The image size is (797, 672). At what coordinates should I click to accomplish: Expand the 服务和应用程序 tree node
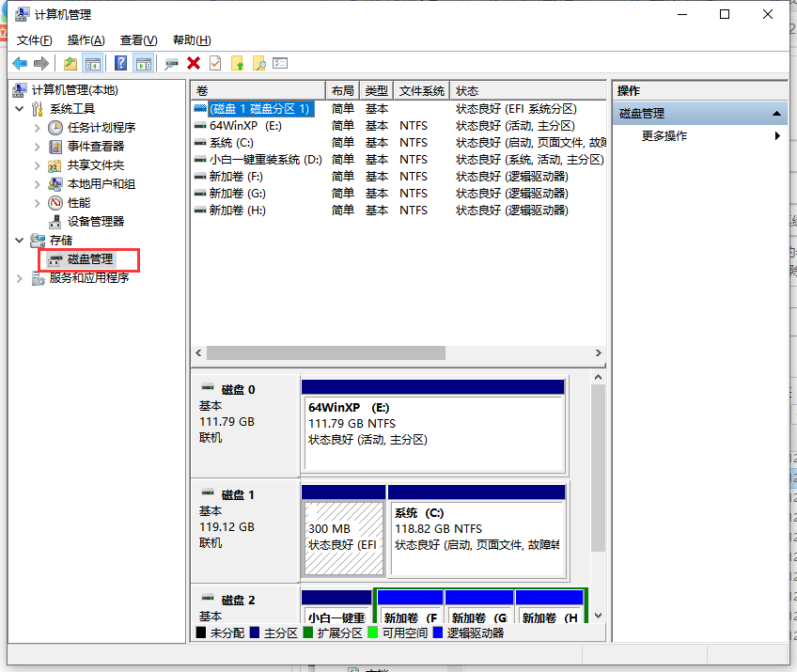pos(21,278)
